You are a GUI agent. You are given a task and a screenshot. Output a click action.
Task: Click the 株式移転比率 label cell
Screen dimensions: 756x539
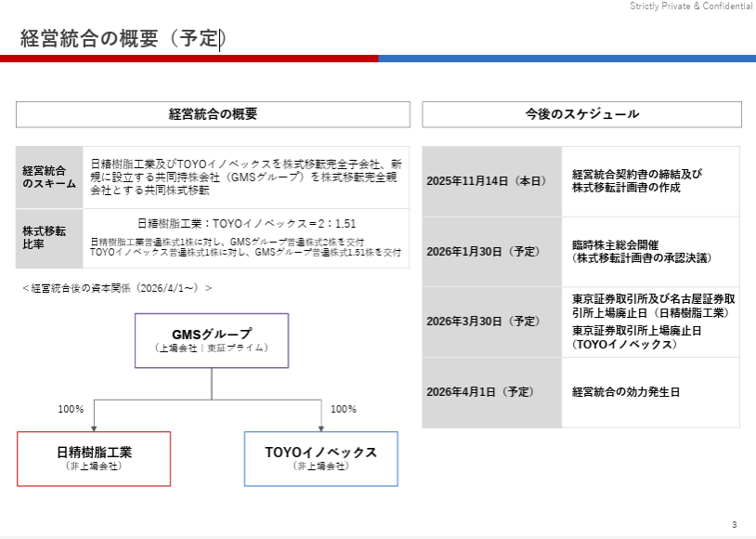pos(49,238)
